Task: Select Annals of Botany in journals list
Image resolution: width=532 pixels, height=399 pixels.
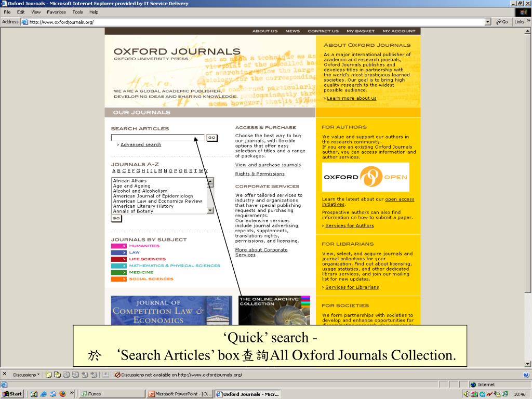Action: point(133,211)
